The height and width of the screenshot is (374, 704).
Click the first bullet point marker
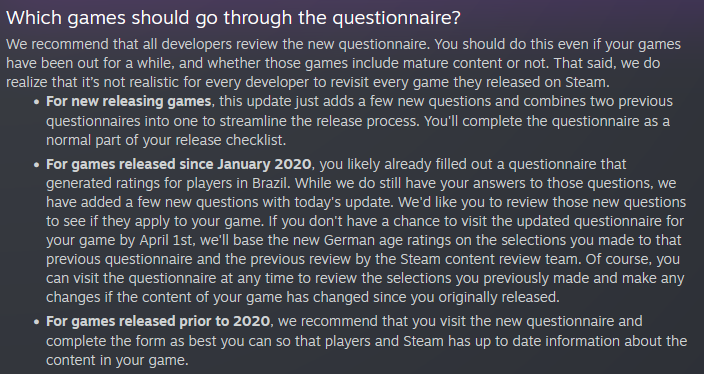coord(37,102)
